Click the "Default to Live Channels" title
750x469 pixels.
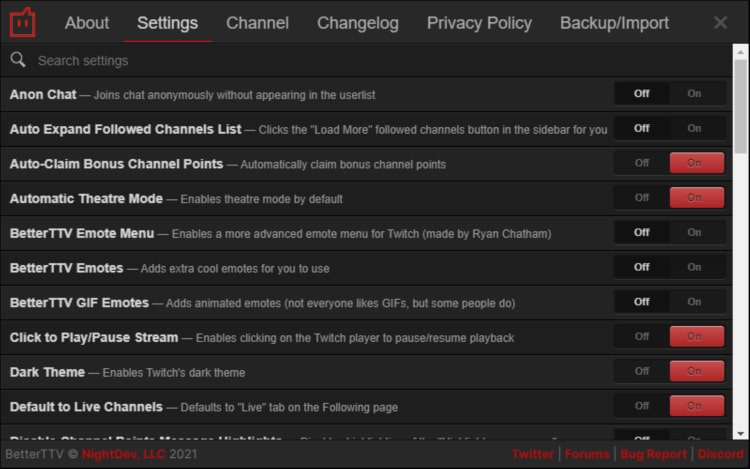pyautogui.click(x=86, y=407)
